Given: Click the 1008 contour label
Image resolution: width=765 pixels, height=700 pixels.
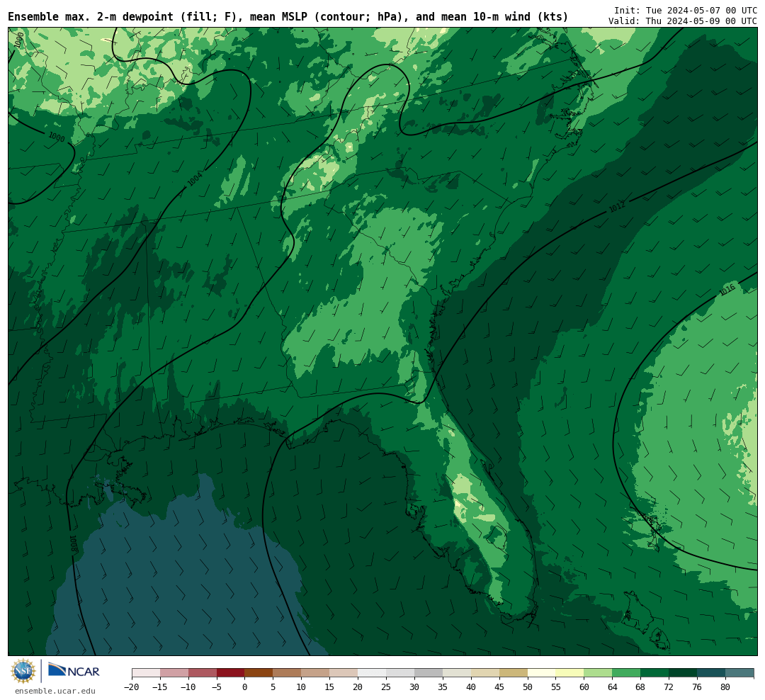Looking at the screenshot, I should coord(73,543).
